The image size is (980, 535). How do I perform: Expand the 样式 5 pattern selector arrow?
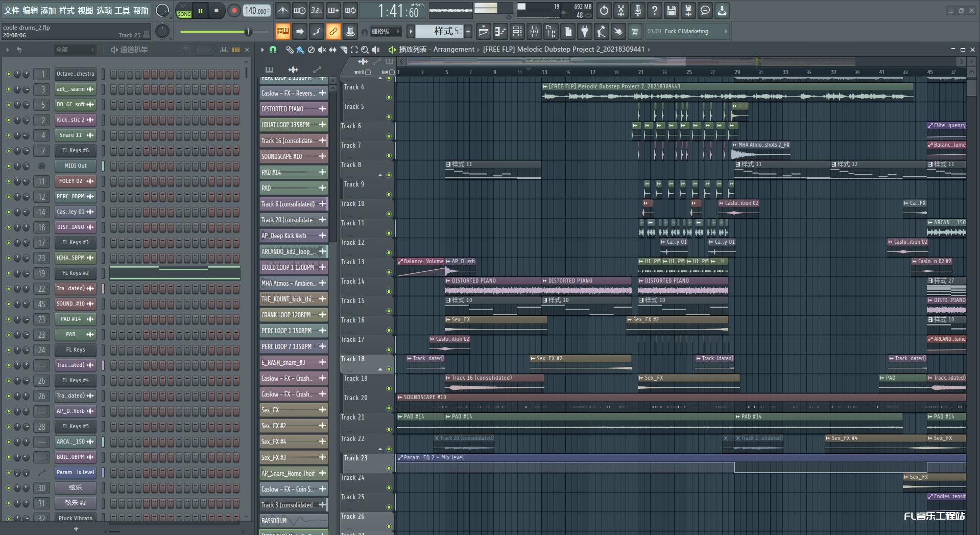click(x=411, y=32)
